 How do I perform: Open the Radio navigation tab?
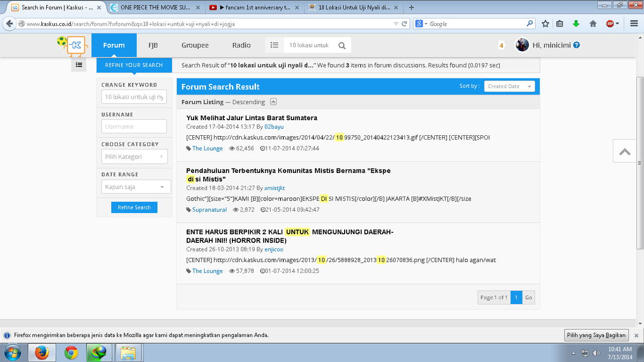click(242, 45)
